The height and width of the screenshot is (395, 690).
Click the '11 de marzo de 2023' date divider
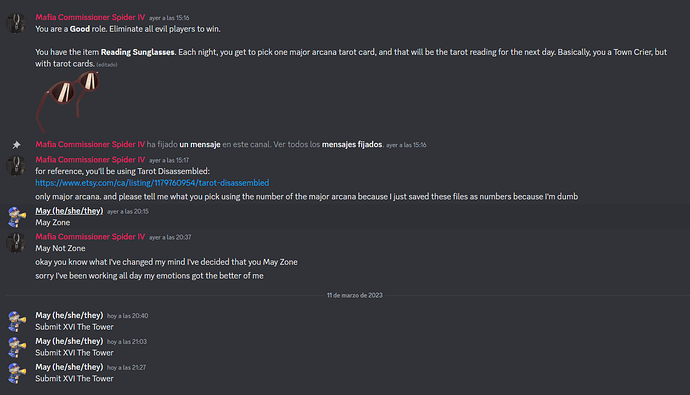(x=355, y=295)
